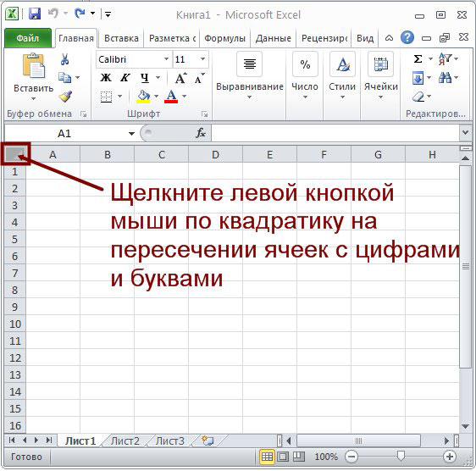
Task: Open Буфер обмена dialog launcher
Action: pos(83,114)
